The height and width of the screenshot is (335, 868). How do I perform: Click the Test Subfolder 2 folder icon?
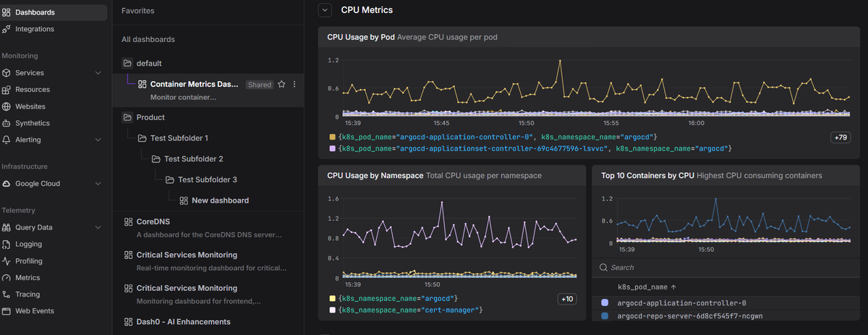(x=156, y=159)
